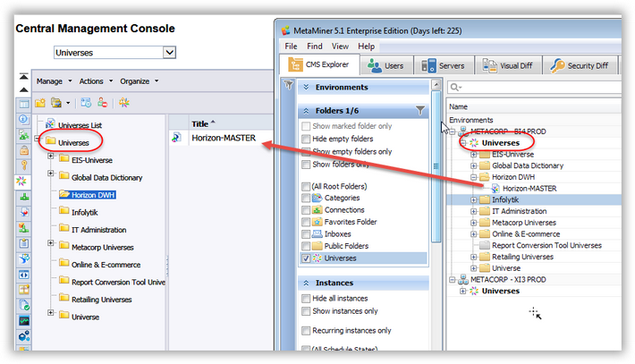Image resolution: width=635 pixels, height=364 pixels.
Task: Click the table layout icon atop CMC sidebar
Action: 24,104
